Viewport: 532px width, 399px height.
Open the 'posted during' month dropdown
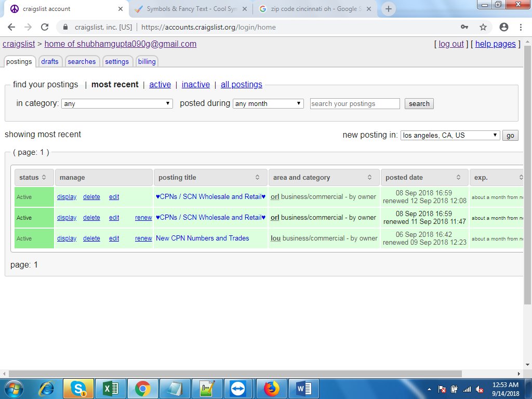pos(268,103)
